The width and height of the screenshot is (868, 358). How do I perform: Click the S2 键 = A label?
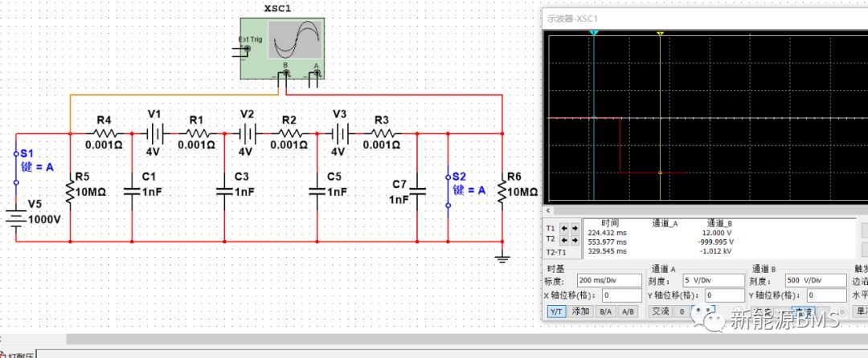tap(469, 190)
